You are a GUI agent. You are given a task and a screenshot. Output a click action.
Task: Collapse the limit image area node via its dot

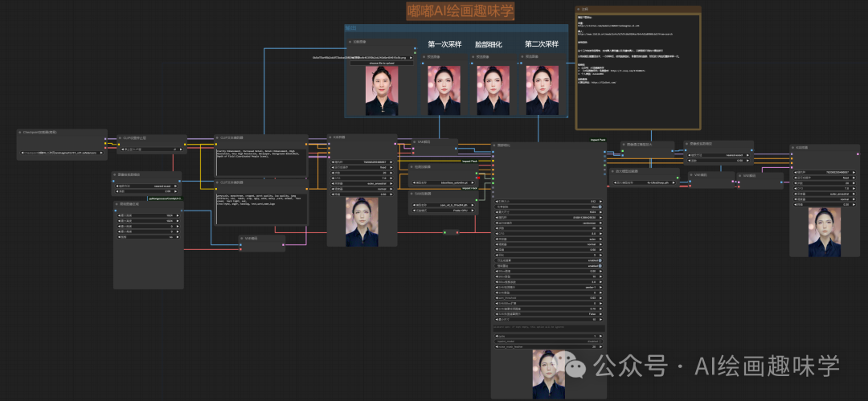pyautogui.click(x=117, y=204)
